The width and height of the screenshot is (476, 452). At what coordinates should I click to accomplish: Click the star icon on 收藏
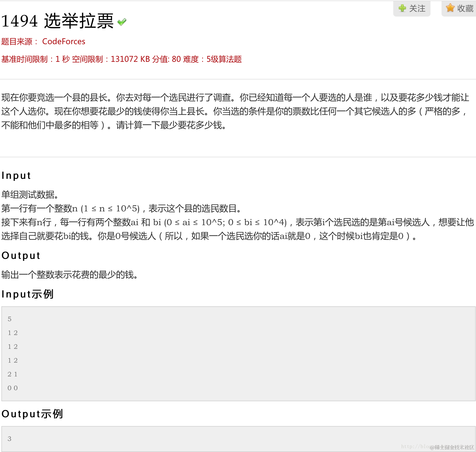coord(450,8)
